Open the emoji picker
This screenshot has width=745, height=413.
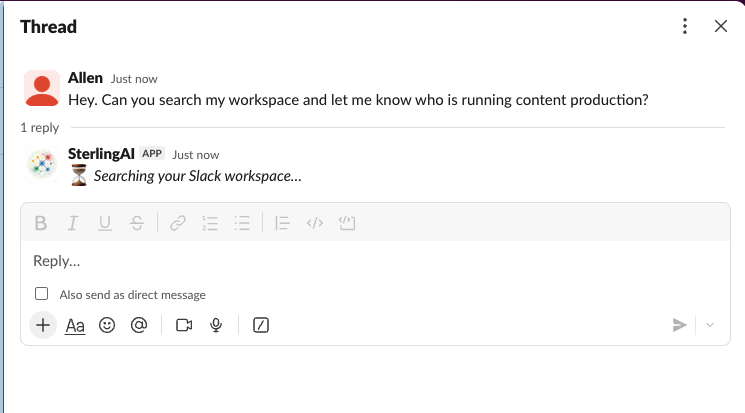click(107, 325)
